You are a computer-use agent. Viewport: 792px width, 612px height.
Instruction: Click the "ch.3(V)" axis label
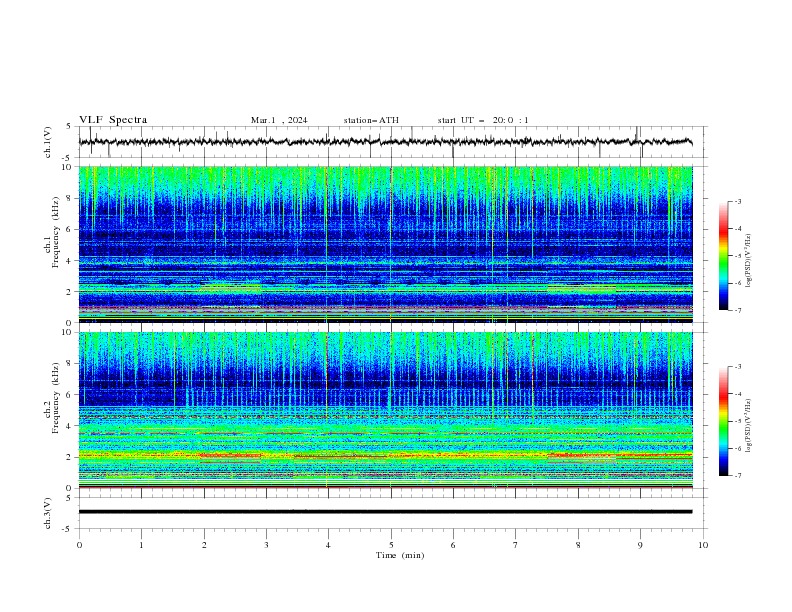click(x=48, y=513)
